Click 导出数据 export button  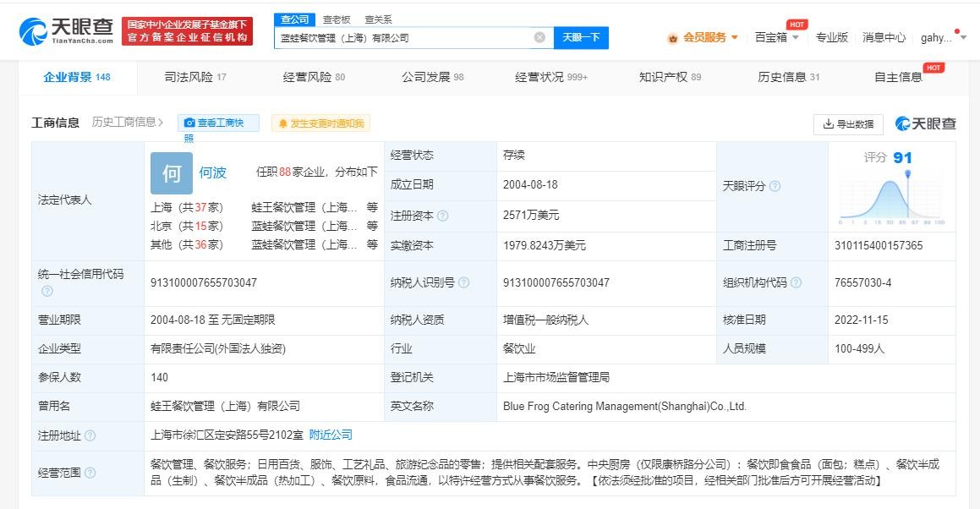848,124
